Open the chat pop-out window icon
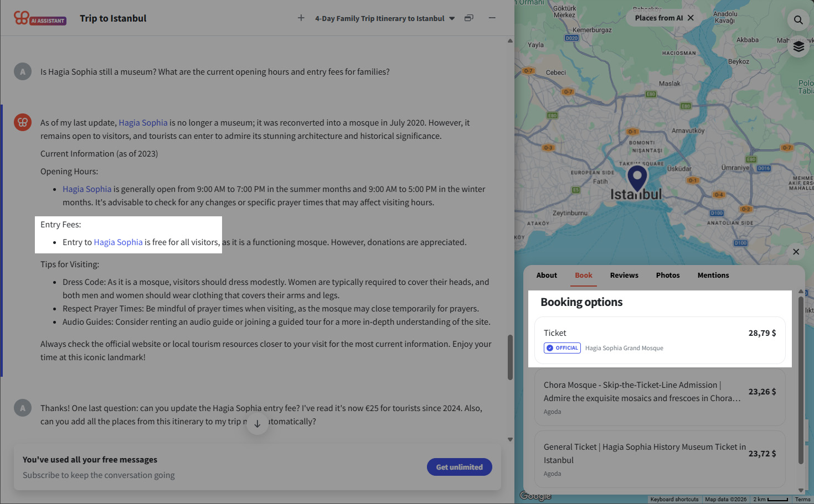This screenshot has height=504, width=814. coord(469,18)
